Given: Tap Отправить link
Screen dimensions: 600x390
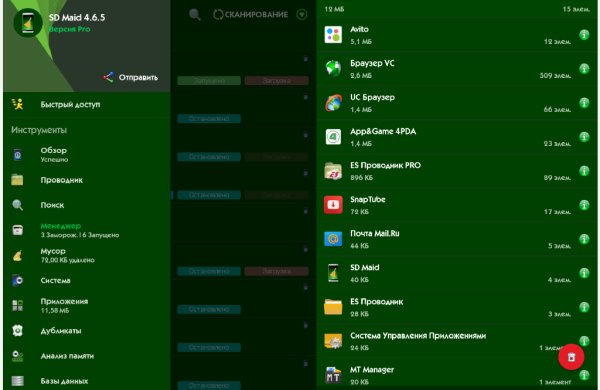Looking at the screenshot, I should click(138, 77).
